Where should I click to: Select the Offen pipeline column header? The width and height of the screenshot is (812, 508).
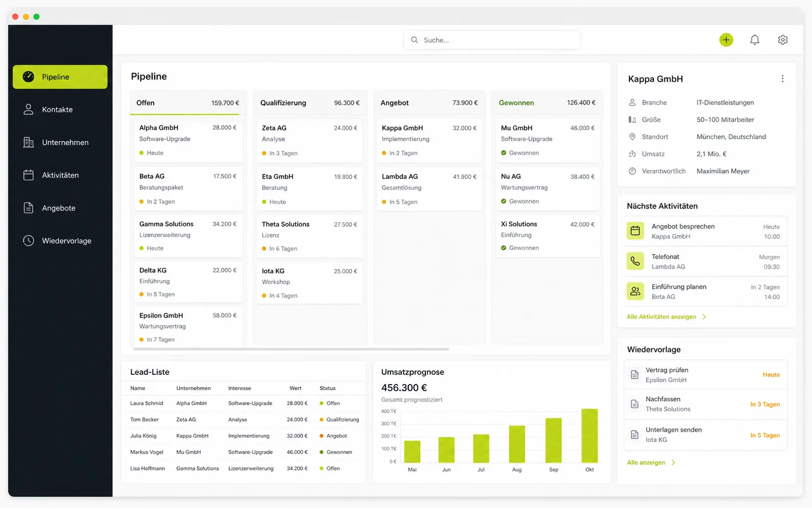point(188,103)
